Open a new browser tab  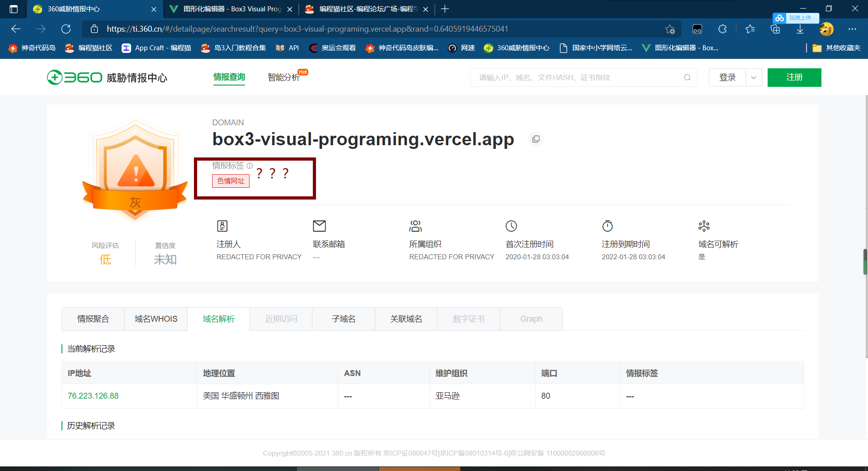tap(445, 9)
